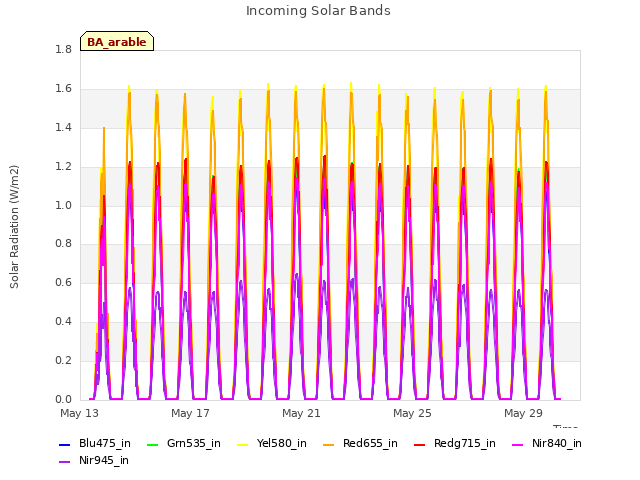Click the May 25 x-axis tick label

click(x=412, y=413)
